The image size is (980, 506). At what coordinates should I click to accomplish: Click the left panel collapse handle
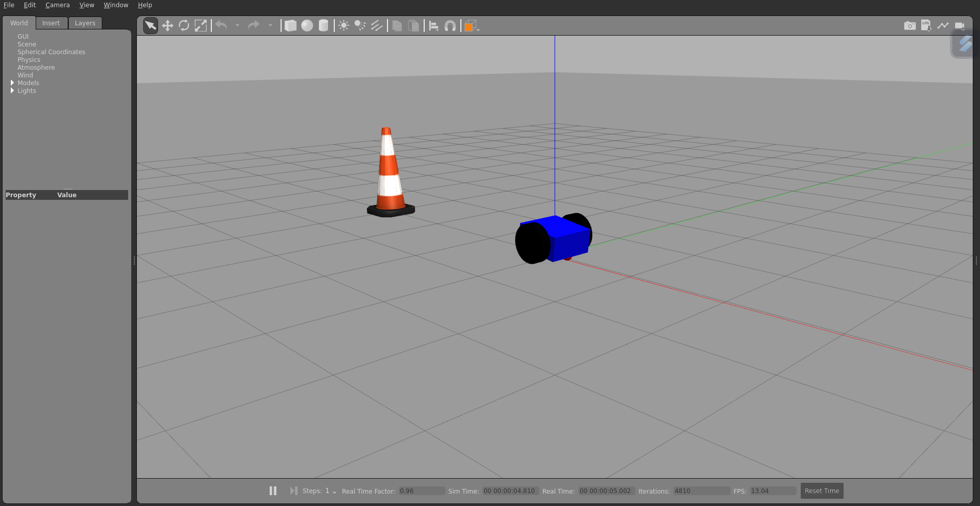coord(134,260)
